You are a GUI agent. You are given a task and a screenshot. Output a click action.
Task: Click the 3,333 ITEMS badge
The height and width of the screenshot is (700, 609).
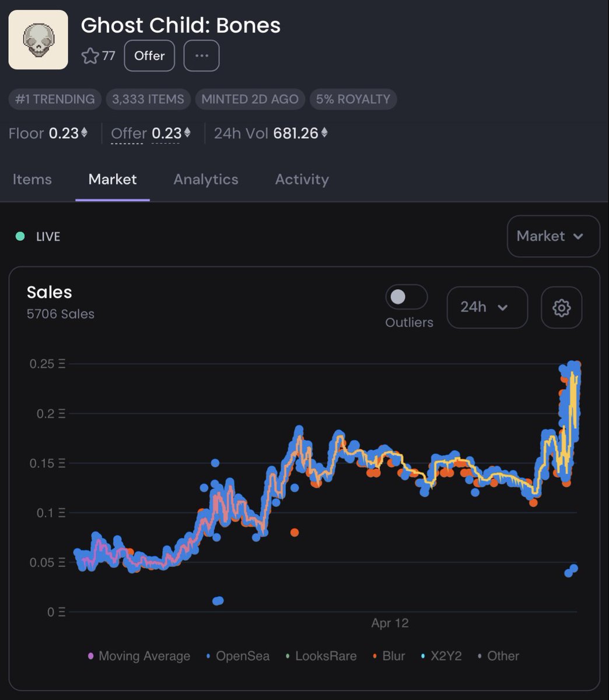tap(148, 99)
